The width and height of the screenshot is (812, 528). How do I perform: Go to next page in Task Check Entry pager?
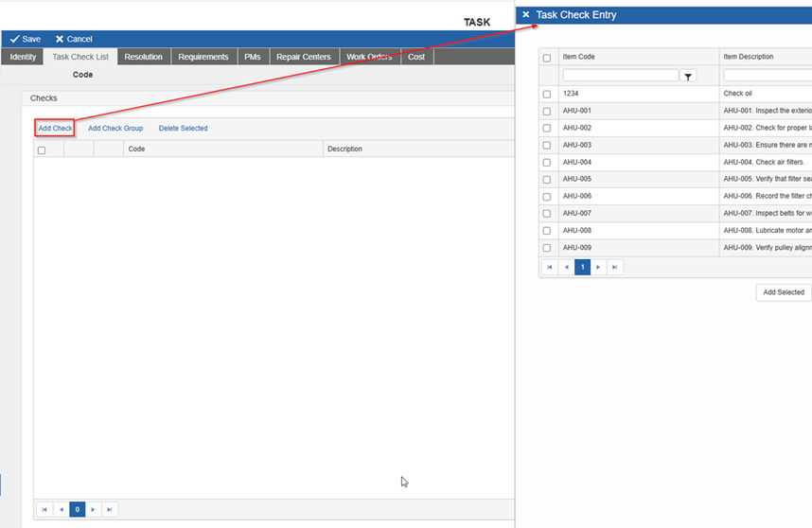pyautogui.click(x=599, y=268)
